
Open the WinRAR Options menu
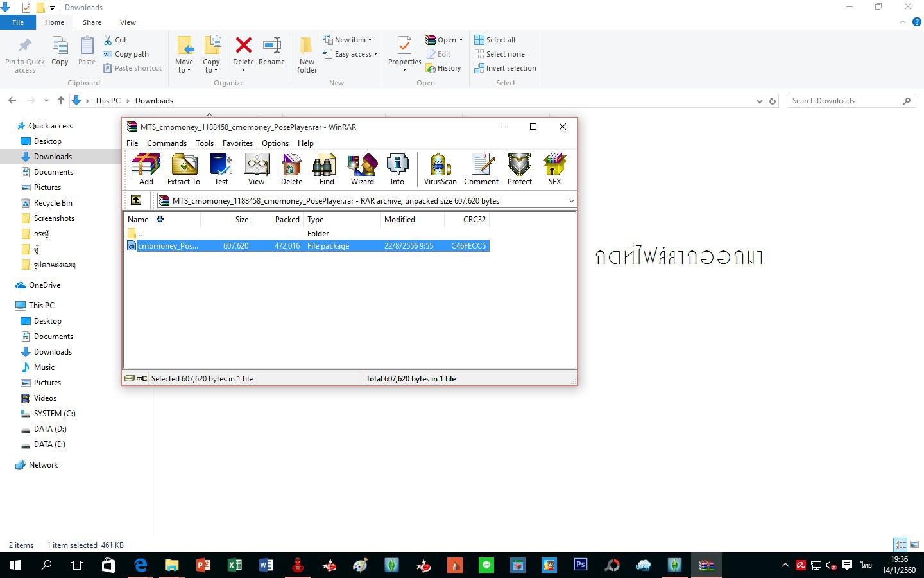(275, 143)
